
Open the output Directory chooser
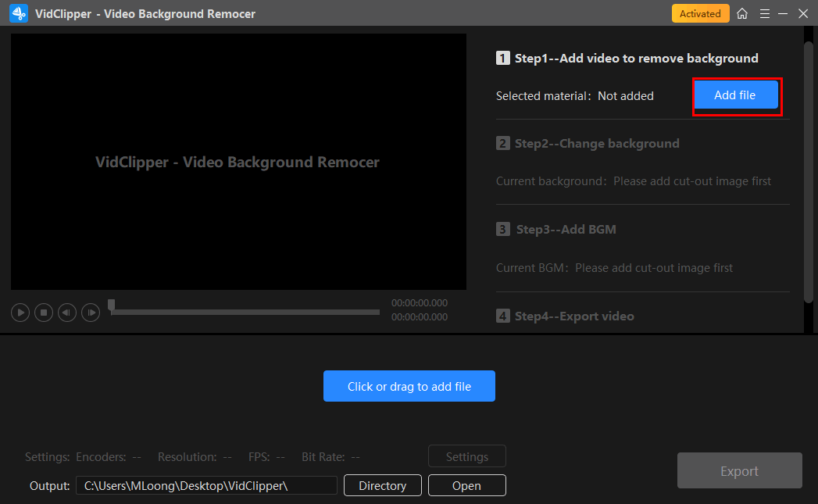tap(382, 485)
